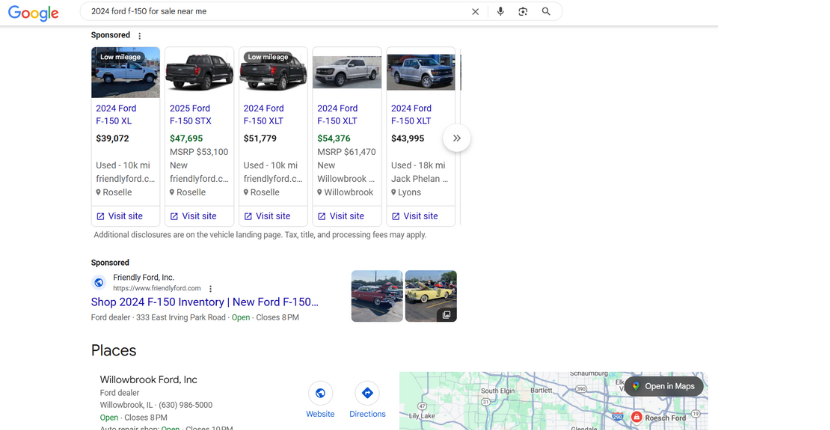Open the white 2024 Ford F-150 XL photo

click(125, 73)
